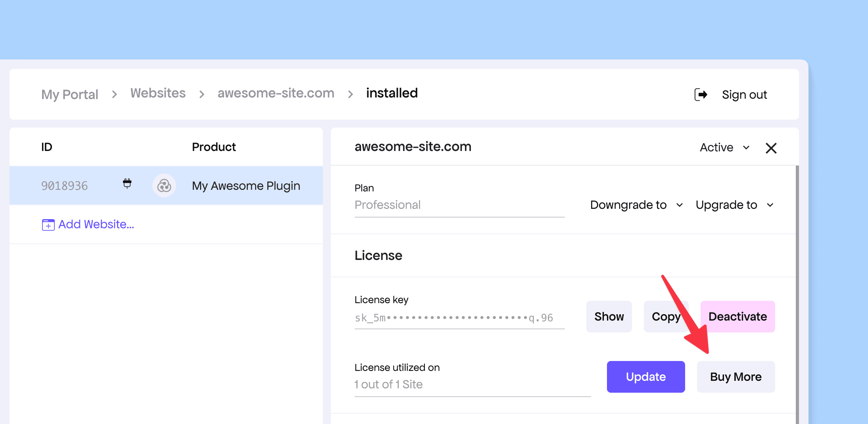Deactivate the license
Viewport: 868px width, 424px height.
pyautogui.click(x=737, y=317)
